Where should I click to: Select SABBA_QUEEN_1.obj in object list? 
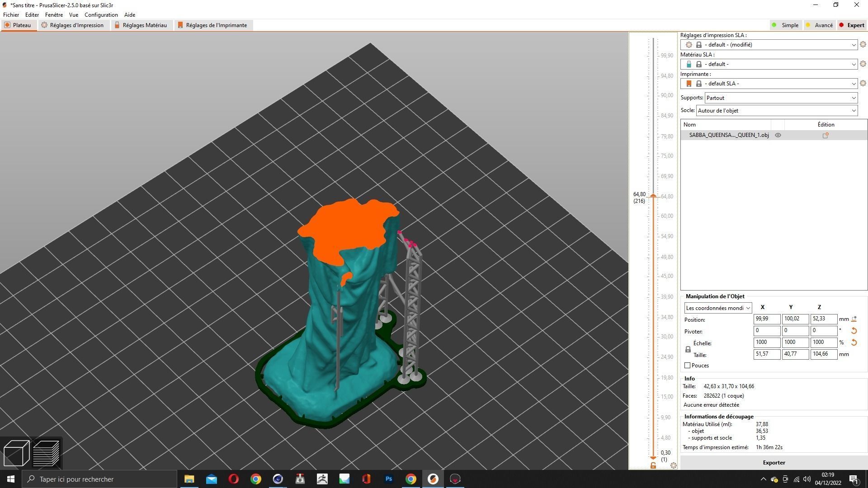(729, 135)
